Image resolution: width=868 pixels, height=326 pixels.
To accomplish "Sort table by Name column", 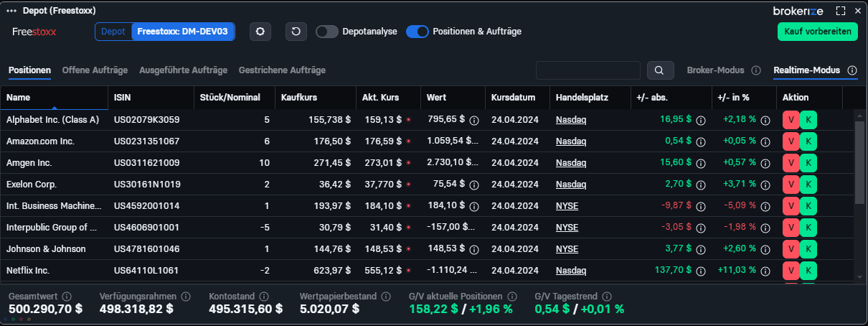I will pos(54,98).
